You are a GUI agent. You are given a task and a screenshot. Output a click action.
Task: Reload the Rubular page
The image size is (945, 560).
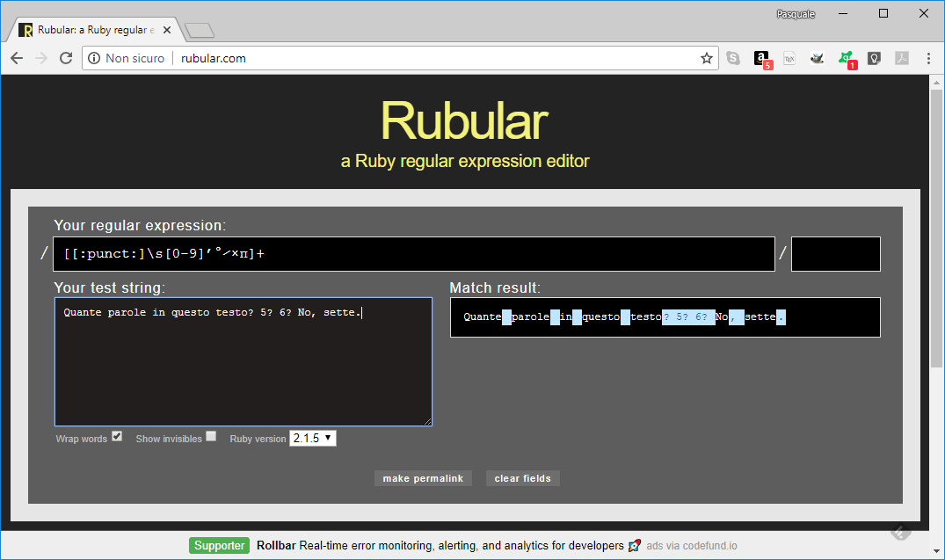coord(66,58)
